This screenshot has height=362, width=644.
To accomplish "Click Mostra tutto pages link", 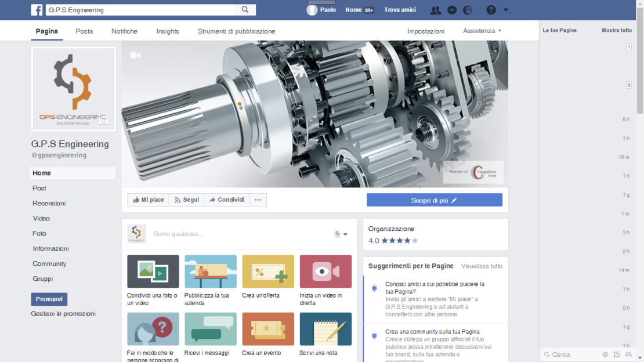I will pyautogui.click(x=617, y=30).
